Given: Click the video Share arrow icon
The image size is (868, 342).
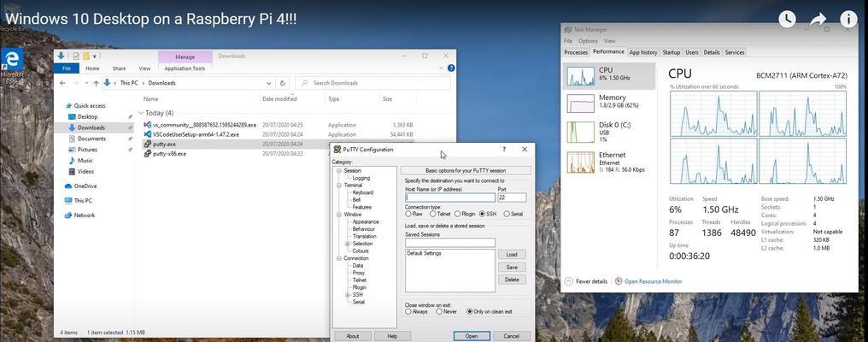Looking at the screenshot, I should pyautogui.click(x=818, y=20).
